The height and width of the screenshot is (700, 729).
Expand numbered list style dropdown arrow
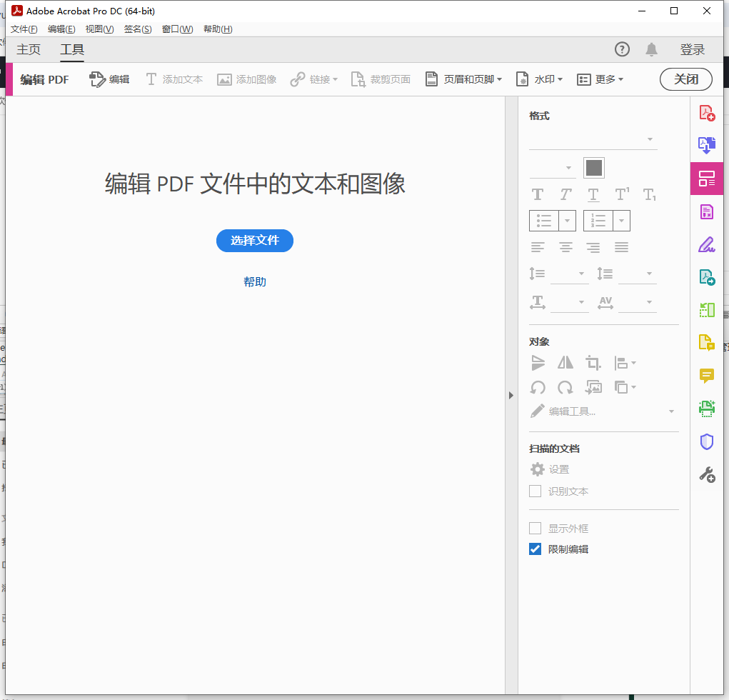click(x=622, y=221)
